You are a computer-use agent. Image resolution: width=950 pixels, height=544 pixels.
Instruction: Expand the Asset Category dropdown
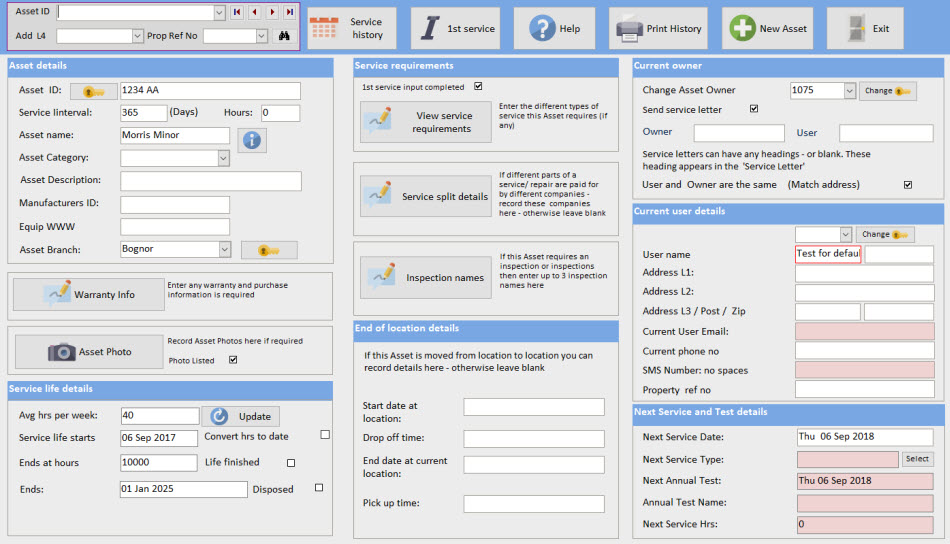tap(223, 158)
